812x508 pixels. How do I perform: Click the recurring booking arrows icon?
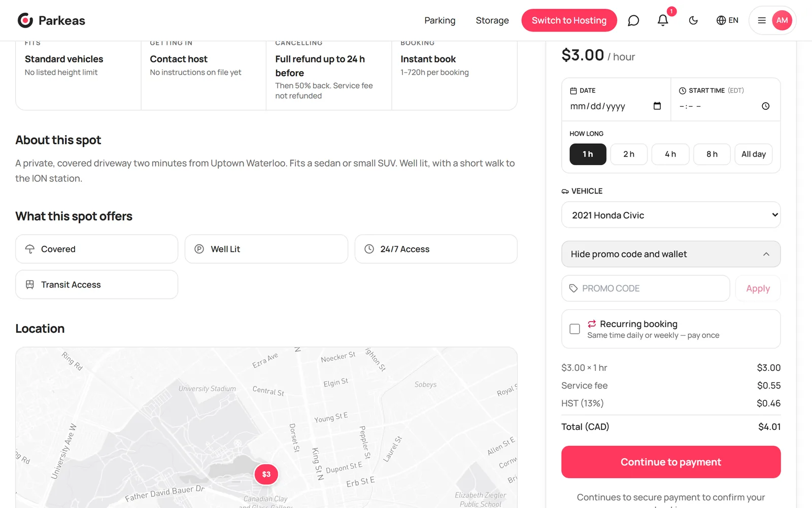click(x=592, y=324)
